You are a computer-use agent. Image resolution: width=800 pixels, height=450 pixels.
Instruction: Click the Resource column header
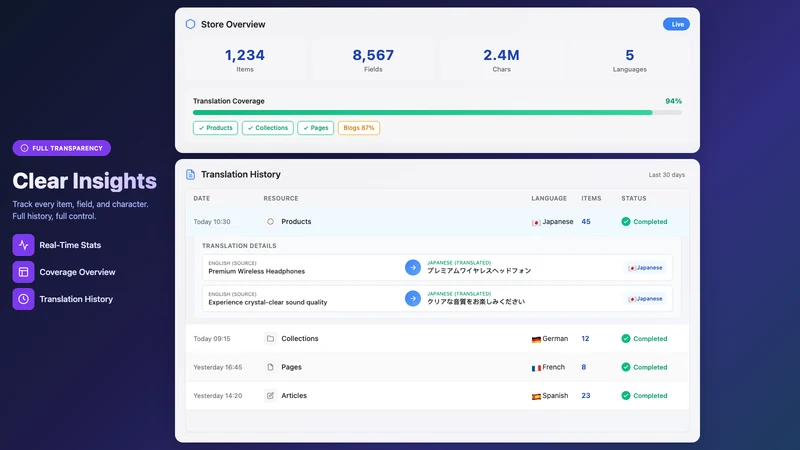click(281, 198)
